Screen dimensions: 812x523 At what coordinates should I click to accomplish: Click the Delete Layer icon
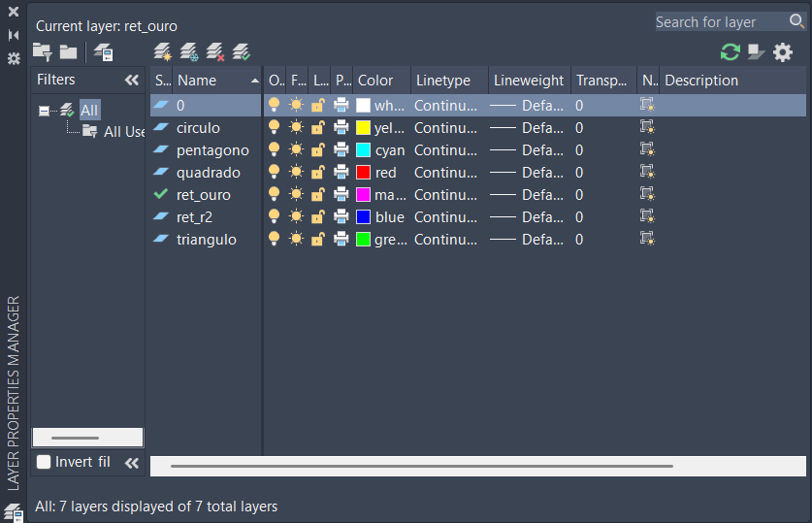pos(215,51)
